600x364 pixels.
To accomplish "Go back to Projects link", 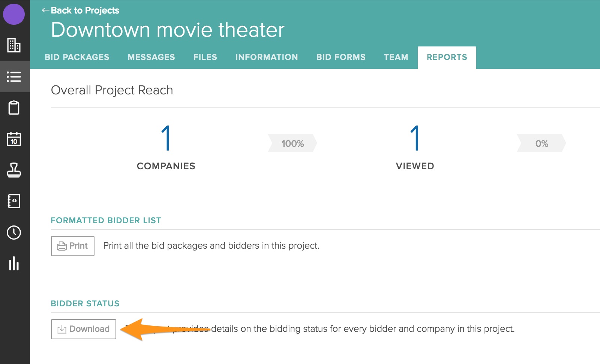I will (x=81, y=10).
